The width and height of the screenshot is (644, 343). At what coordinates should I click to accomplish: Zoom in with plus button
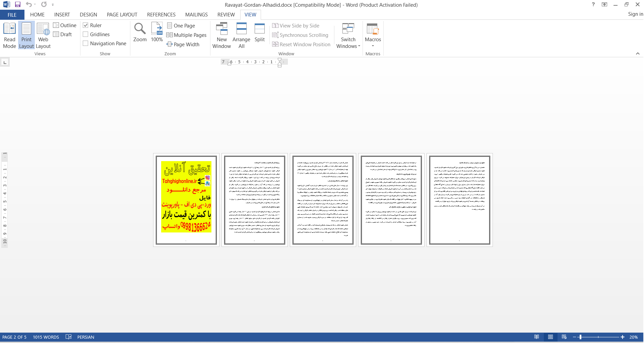click(x=623, y=337)
